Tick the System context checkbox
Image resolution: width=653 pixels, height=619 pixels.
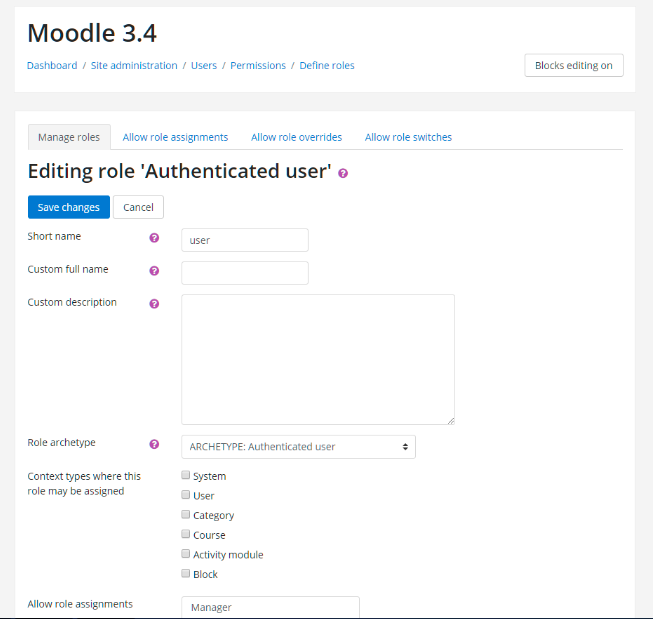tap(186, 475)
